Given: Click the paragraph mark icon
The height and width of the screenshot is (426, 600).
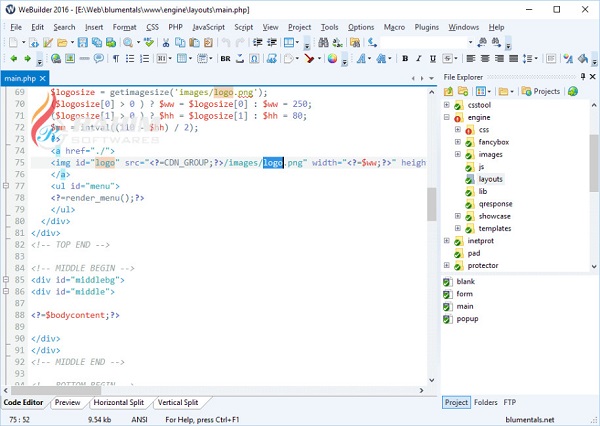Looking at the screenshot, I should (x=116, y=59).
